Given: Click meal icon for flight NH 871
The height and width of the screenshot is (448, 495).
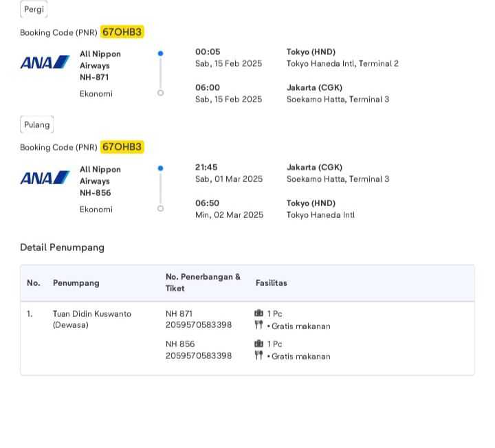Looking at the screenshot, I should point(259,325).
